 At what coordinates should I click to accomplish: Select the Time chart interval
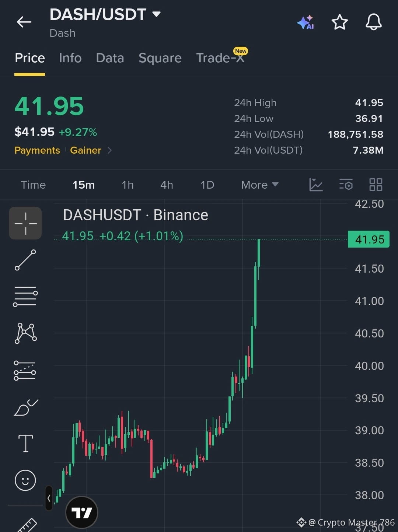pyautogui.click(x=33, y=185)
